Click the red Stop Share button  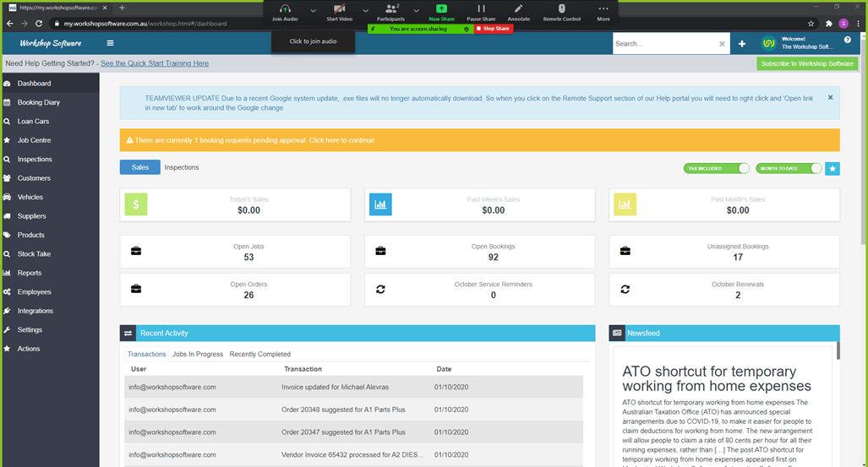coord(494,29)
